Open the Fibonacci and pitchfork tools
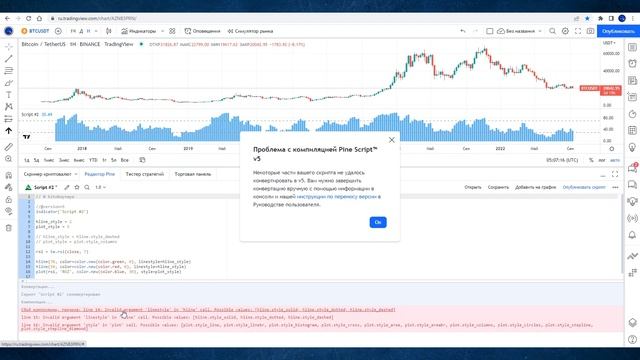This screenshot has width=640, height=360. (x=9, y=71)
